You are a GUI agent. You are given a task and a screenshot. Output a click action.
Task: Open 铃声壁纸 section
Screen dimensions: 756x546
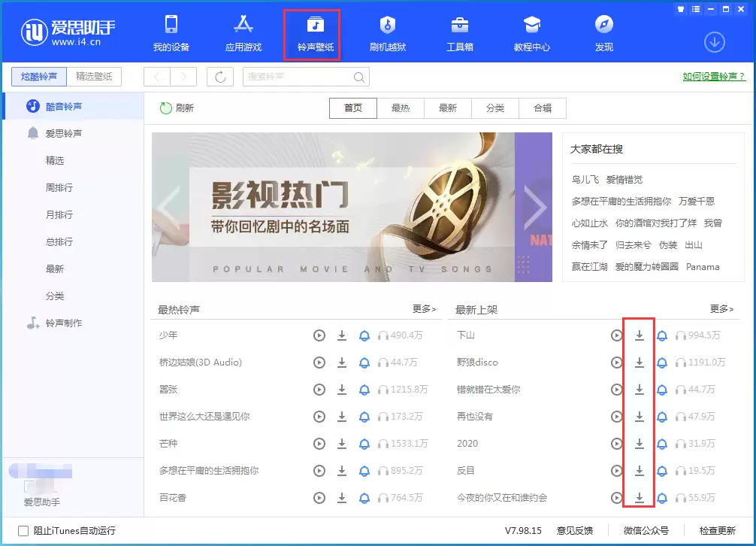point(316,33)
